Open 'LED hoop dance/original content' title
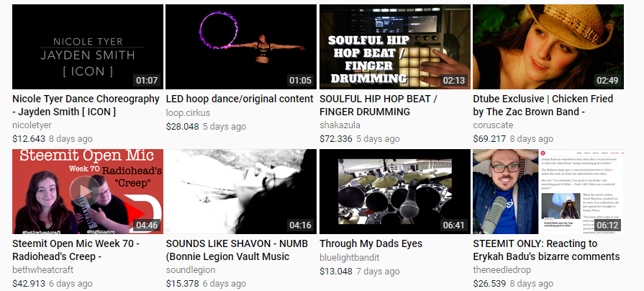The height and width of the screenshot is (291, 644). pos(240,99)
